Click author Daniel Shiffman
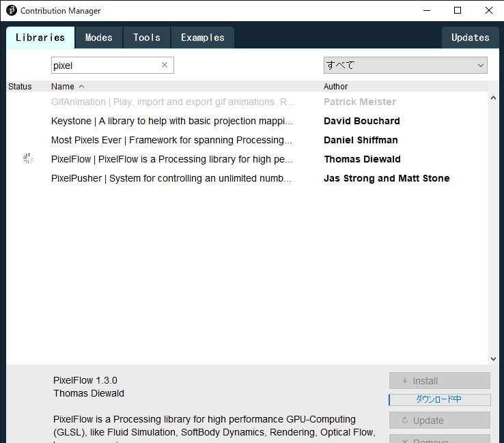504x443 pixels. point(361,140)
